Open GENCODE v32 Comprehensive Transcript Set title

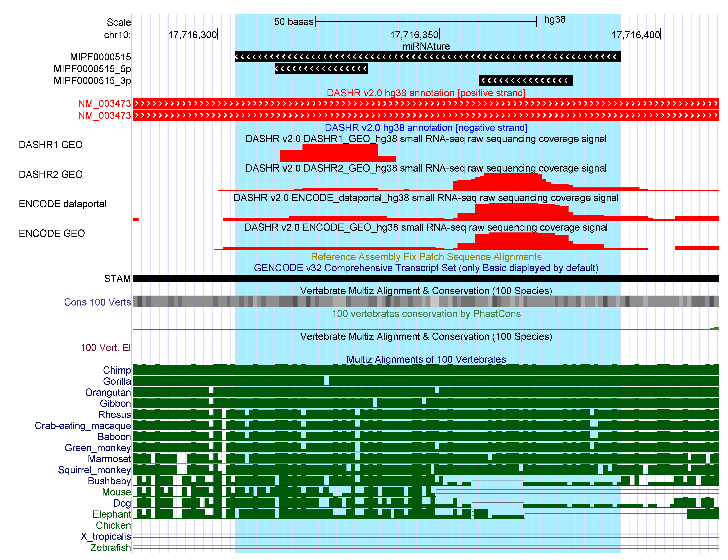coord(426,268)
